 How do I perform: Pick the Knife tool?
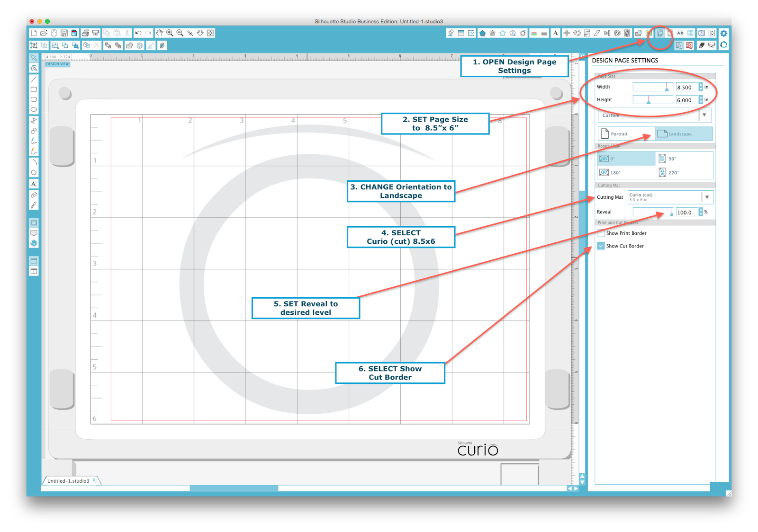pos(34,205)
